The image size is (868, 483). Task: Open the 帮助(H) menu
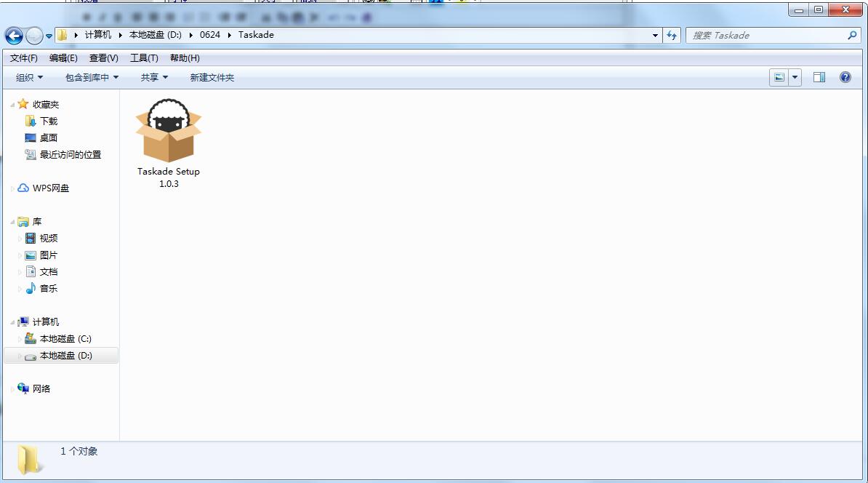pyautogui.click(x=185, y=57)
